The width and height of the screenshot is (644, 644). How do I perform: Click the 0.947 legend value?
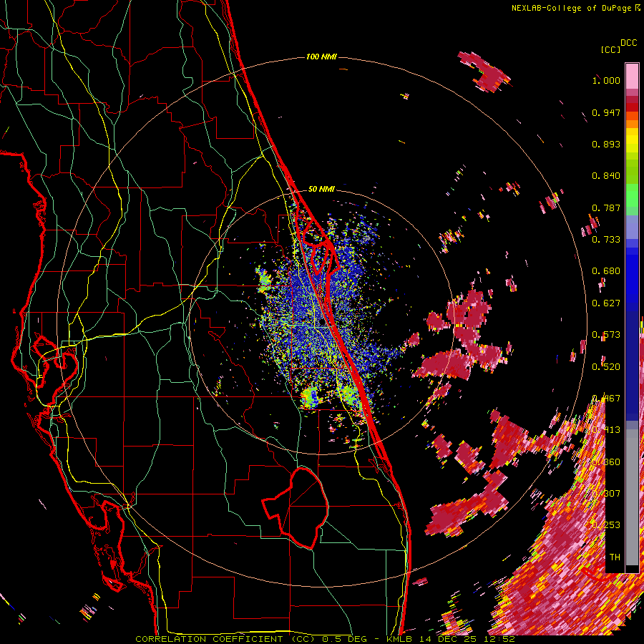[606, 112]
